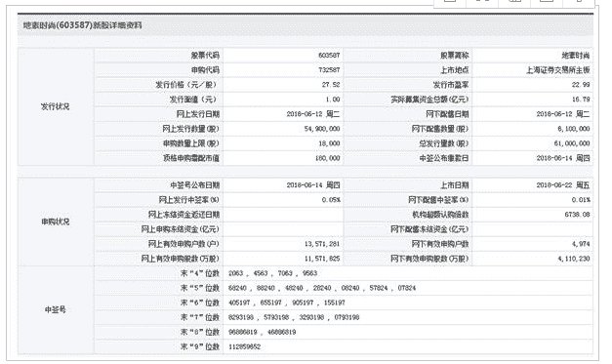Click the '申购状况' section header cell

(55, 222)
